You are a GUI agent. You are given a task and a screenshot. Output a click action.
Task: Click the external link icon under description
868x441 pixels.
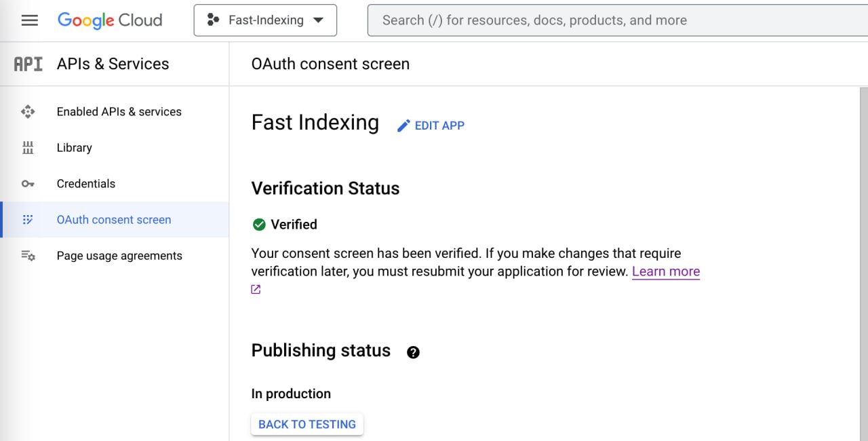coord(256,290)
